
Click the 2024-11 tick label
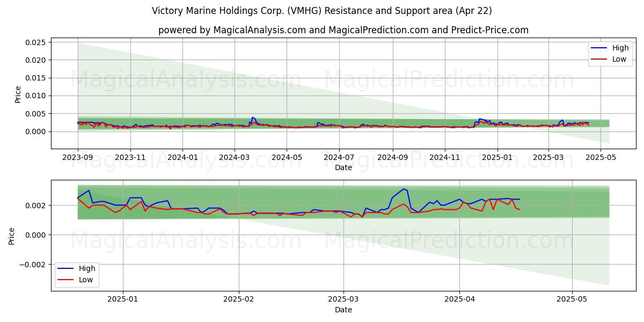[x=444, y=157]
